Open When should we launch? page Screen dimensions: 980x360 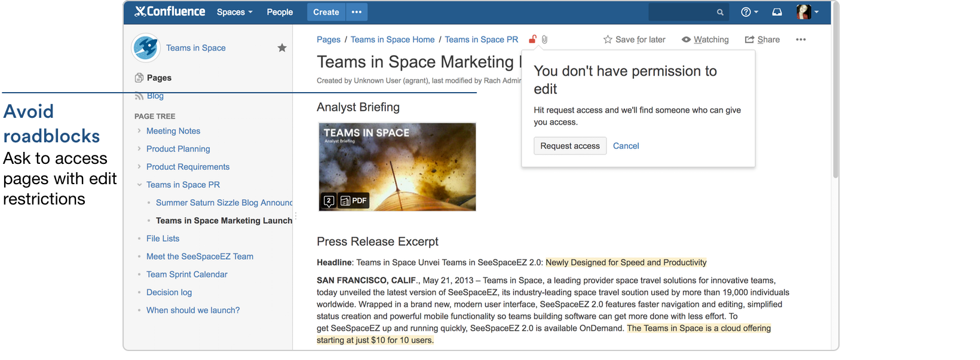pyautogui.click(x=193, y=310)
